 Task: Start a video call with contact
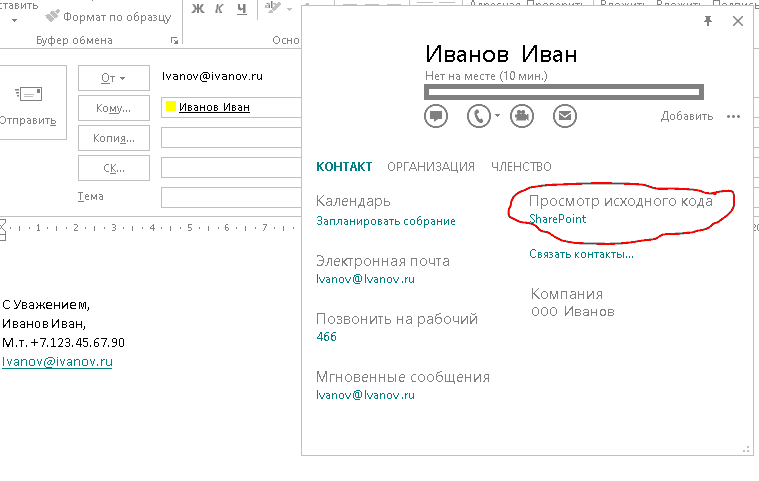coord(522,116)
